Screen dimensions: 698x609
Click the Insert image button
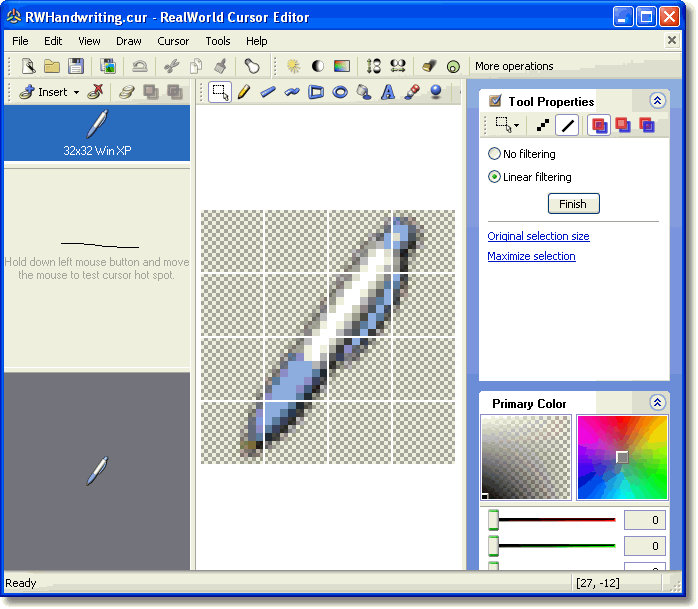point(44,92)
